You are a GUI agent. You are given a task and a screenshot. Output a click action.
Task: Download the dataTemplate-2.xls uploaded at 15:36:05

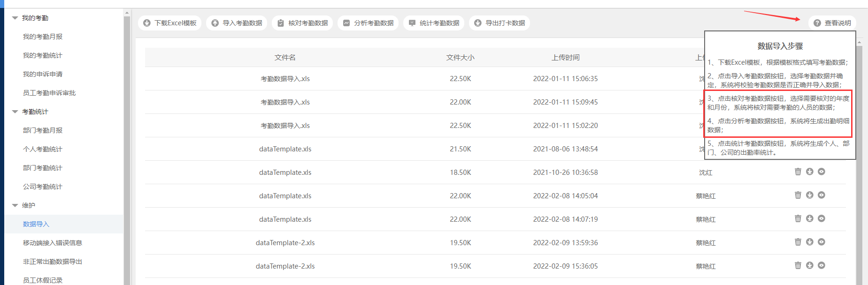[x=809, y=265]
